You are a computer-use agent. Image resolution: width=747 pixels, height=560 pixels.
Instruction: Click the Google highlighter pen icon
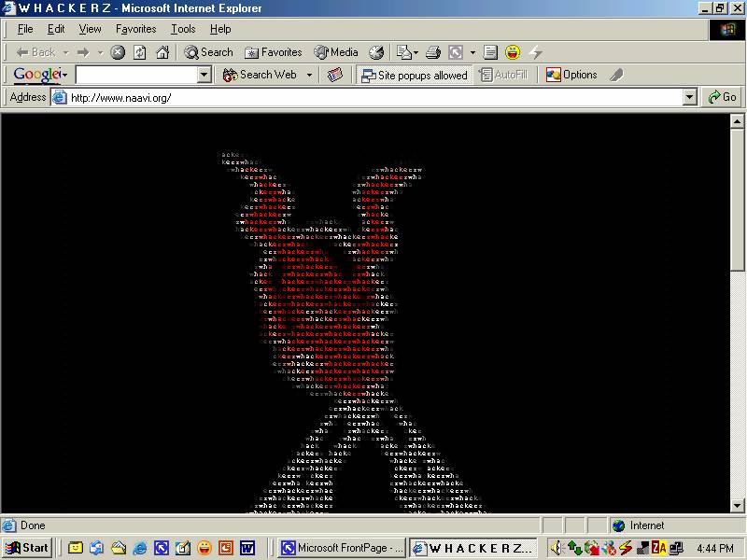coord(616,75)
